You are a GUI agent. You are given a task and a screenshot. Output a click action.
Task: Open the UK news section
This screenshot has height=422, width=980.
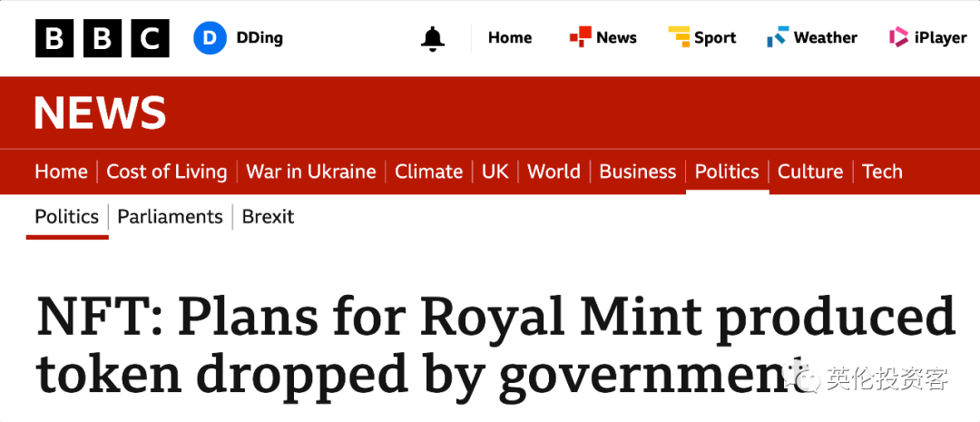pyautogui.click(x=495, y=172)
